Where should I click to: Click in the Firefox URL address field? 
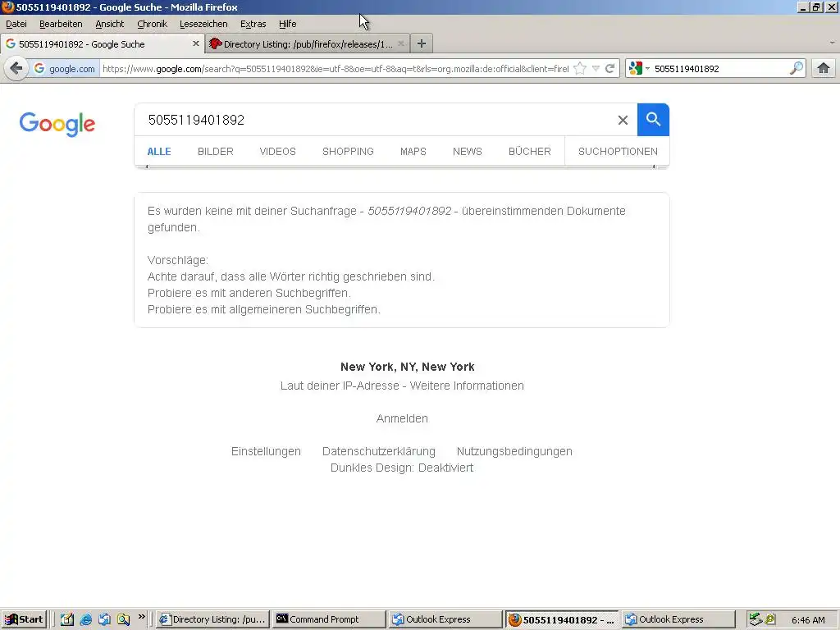pyautogui.click(x=336, y=69)
